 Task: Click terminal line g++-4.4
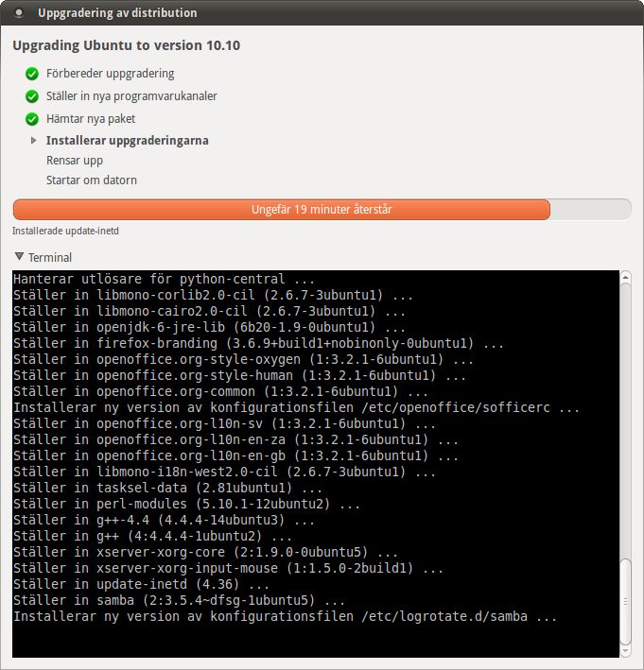(x=164, y=520)
